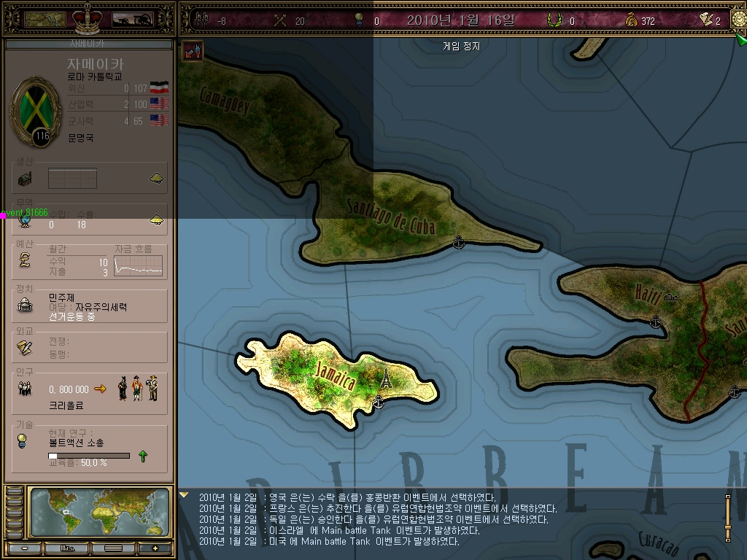The width and height of the screenshot is (747, 560).
Task: Open the clock game menu button
Action: coord(738,21)
